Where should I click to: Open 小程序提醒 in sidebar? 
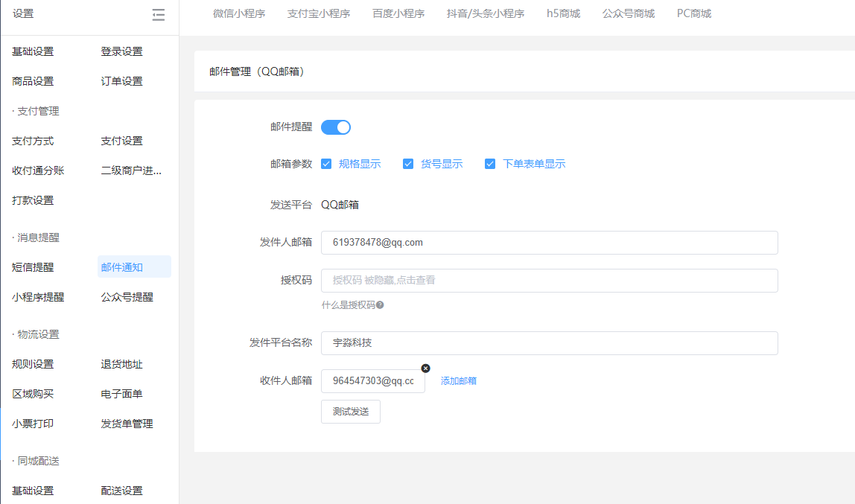[x=38, y=297]
